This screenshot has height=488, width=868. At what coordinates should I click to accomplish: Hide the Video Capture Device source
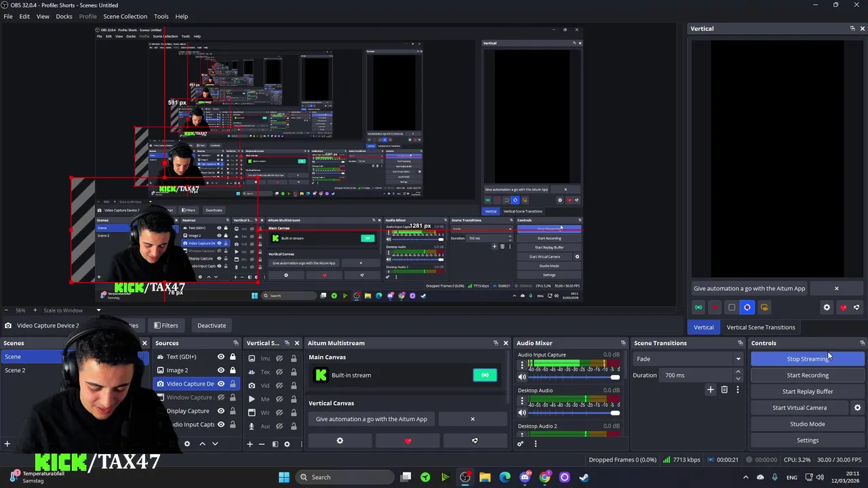(x=220, y=384)
